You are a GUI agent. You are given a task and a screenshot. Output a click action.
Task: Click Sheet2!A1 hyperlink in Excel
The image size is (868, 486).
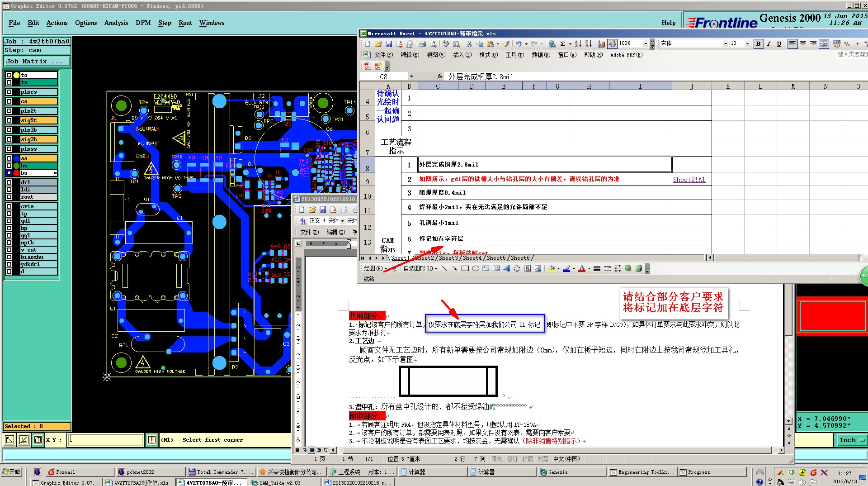click(x=689, y=180)
